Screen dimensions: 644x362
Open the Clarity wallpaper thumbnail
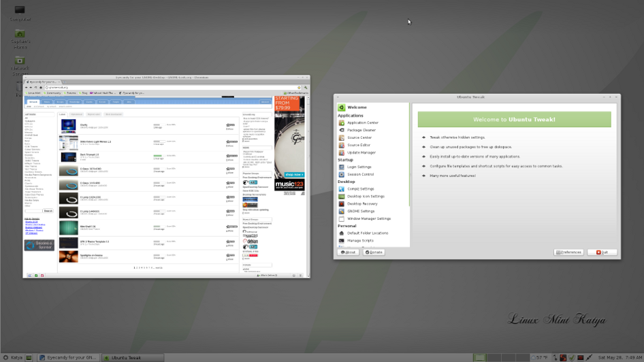pos(68,126)
